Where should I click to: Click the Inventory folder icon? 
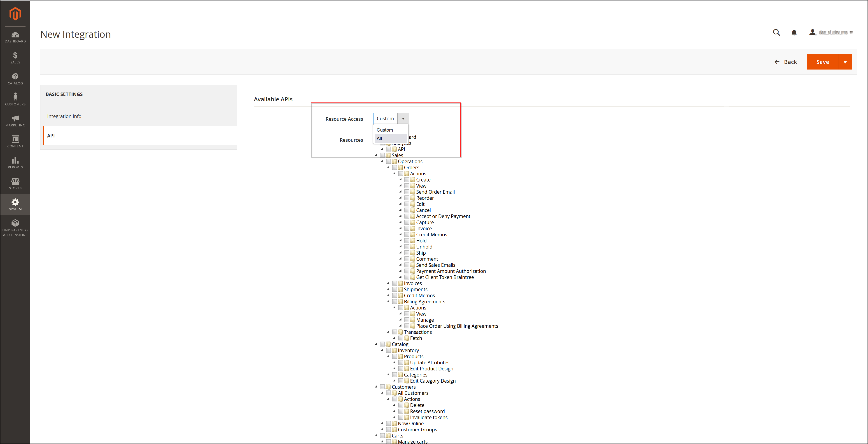coord(394,350)
